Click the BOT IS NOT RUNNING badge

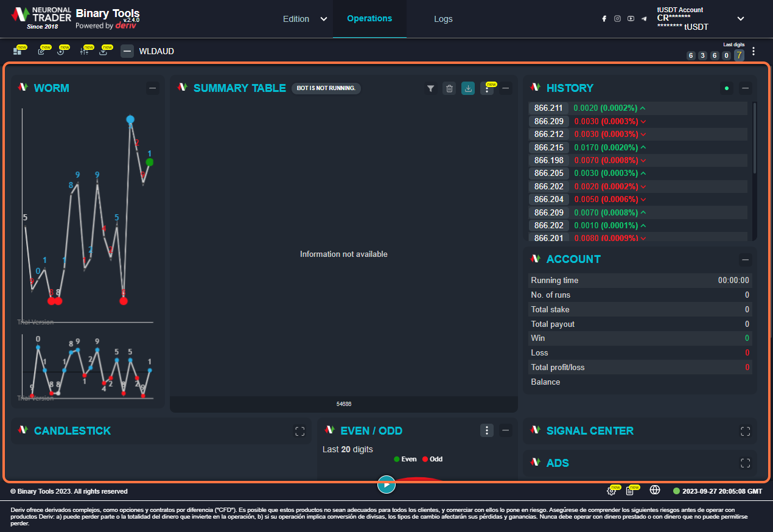tap(326, 88)
